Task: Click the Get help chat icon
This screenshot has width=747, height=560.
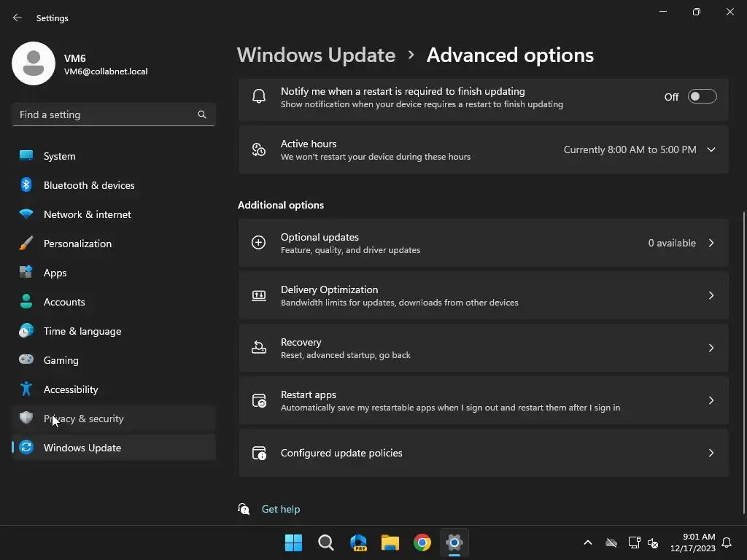Action: point(244,509)
